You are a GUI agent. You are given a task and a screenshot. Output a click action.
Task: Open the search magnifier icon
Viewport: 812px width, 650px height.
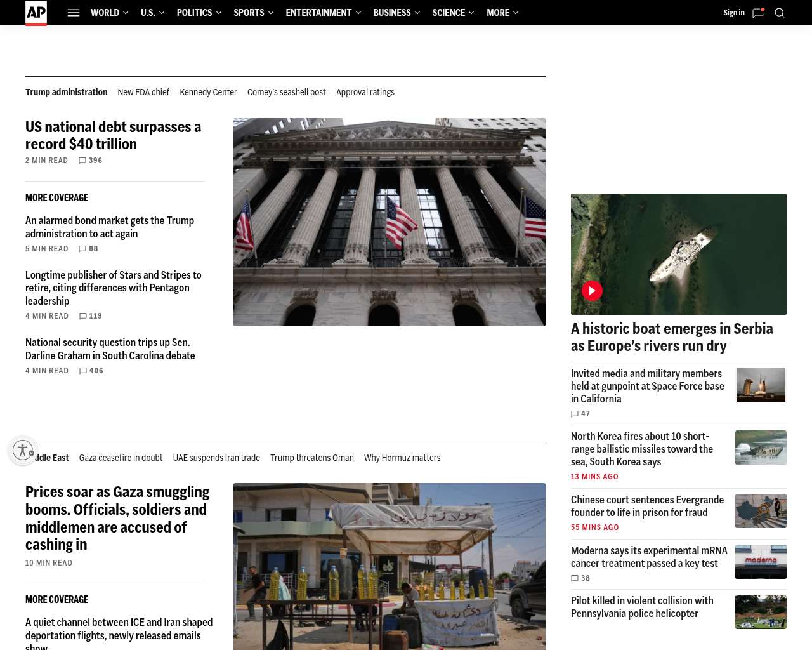tap(780, 13)
